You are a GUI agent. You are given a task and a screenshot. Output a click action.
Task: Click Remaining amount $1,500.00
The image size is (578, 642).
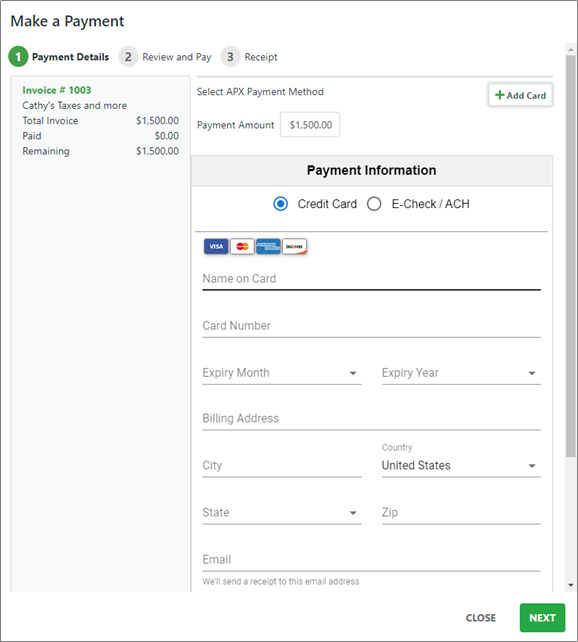pyautogui.click(x=158, y=151)
